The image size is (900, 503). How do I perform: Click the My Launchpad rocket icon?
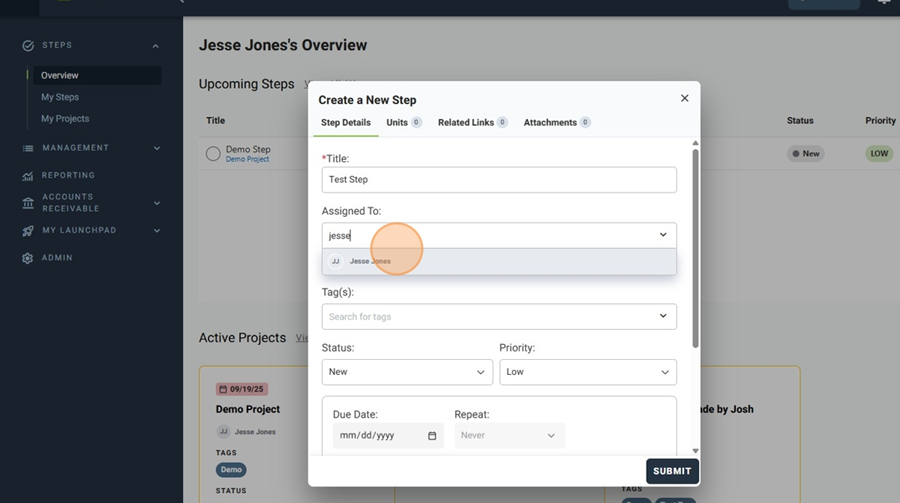[x=28, y=231]
